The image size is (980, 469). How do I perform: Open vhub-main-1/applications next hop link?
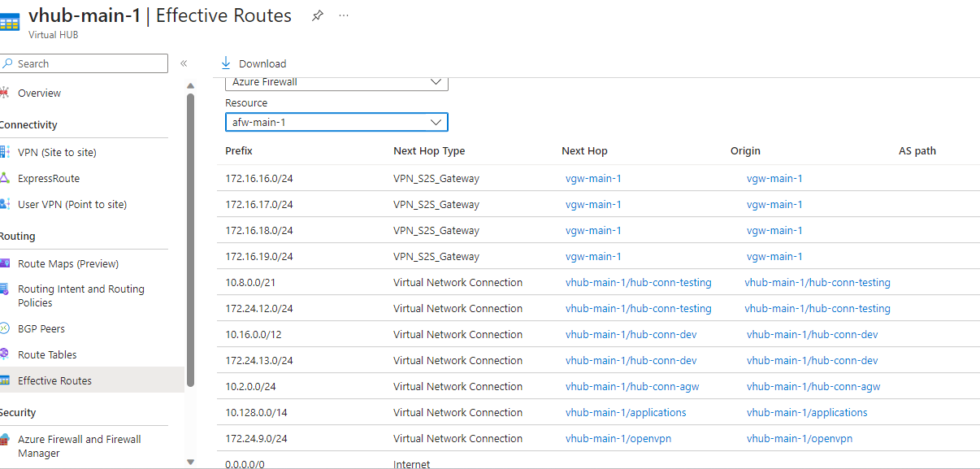click(626, 412)
